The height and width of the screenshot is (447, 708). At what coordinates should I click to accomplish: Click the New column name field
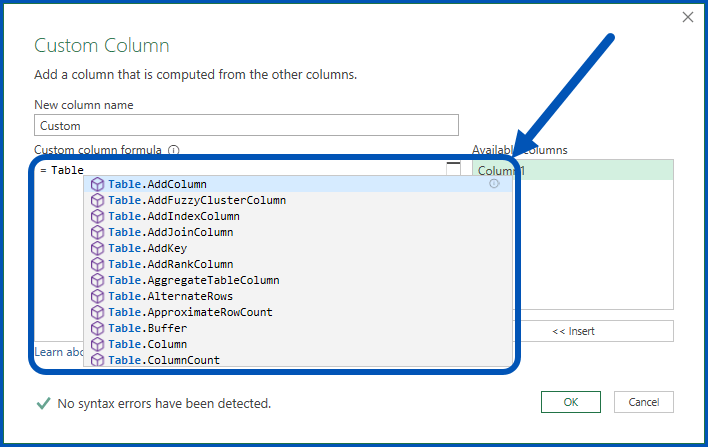246,125
